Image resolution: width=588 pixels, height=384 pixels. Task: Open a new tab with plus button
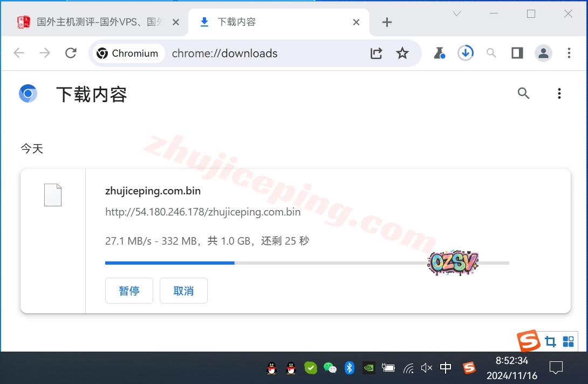[387, 22]
